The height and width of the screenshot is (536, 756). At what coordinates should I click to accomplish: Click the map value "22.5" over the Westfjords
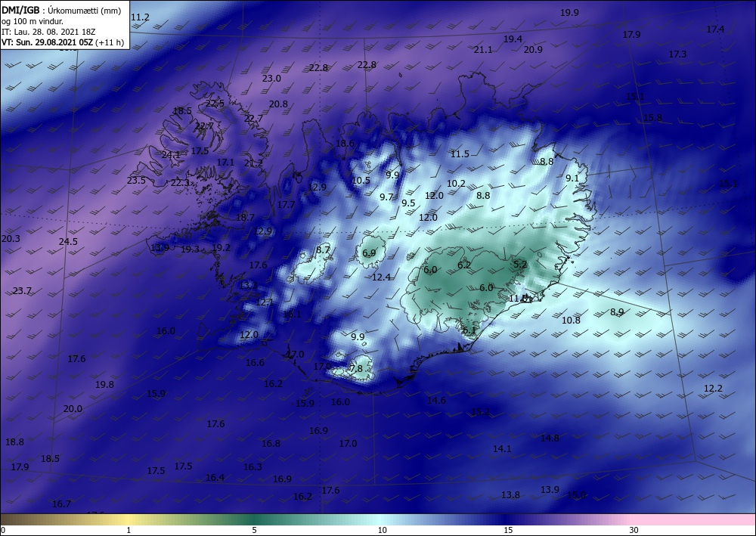pyautogui.click(x=215, y=103)
